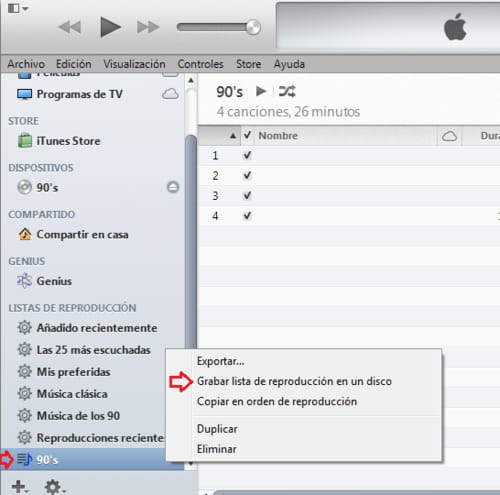The height and width of the screenshot is (495, 500).
Task: Uncheck song 4 checkbox
Action: 247,216
